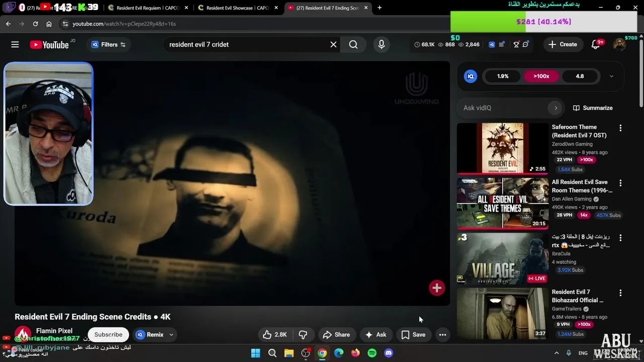Open Firefox from the taskbar

point(355,353)
